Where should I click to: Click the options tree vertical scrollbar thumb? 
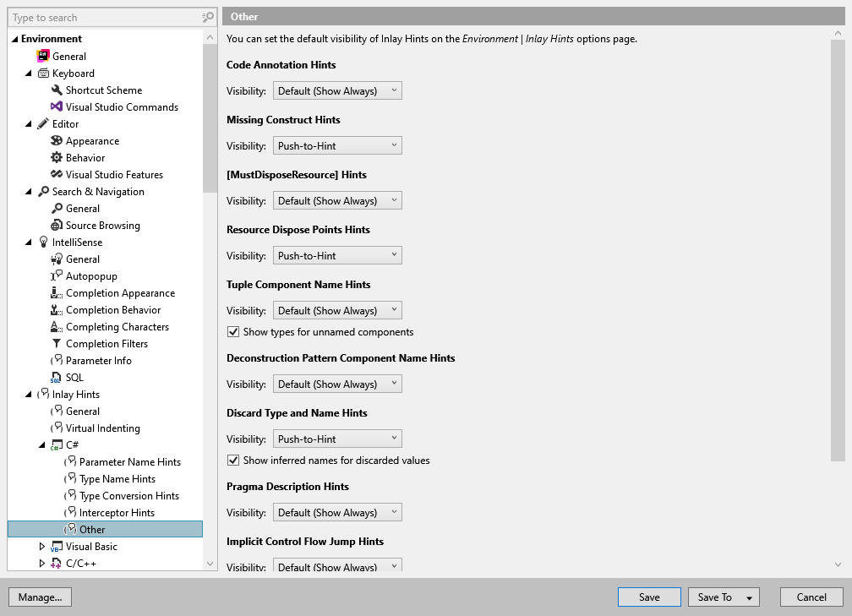coord(210,118)
